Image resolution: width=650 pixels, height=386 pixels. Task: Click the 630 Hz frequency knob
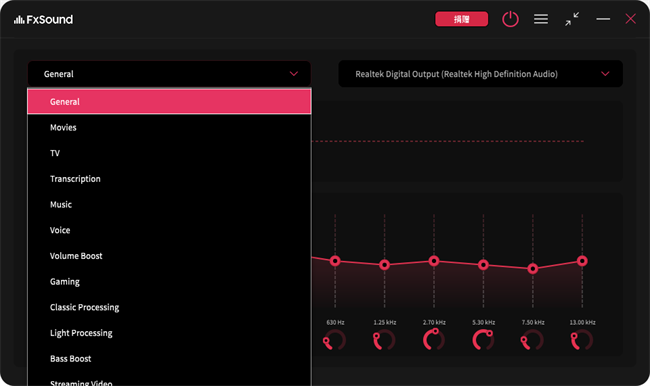coord(335,340)
